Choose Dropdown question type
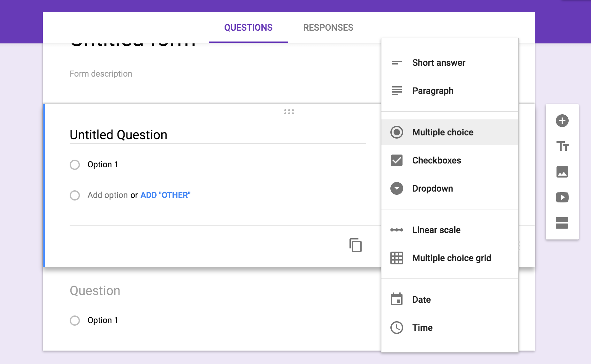The height and width of the screenshot is (364, 591). pos(433,188)
